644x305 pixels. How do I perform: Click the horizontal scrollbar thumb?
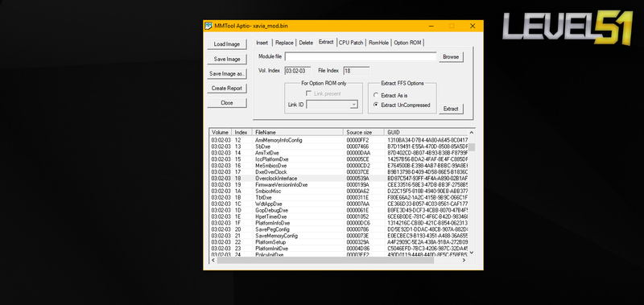click(x=325, y=260)
